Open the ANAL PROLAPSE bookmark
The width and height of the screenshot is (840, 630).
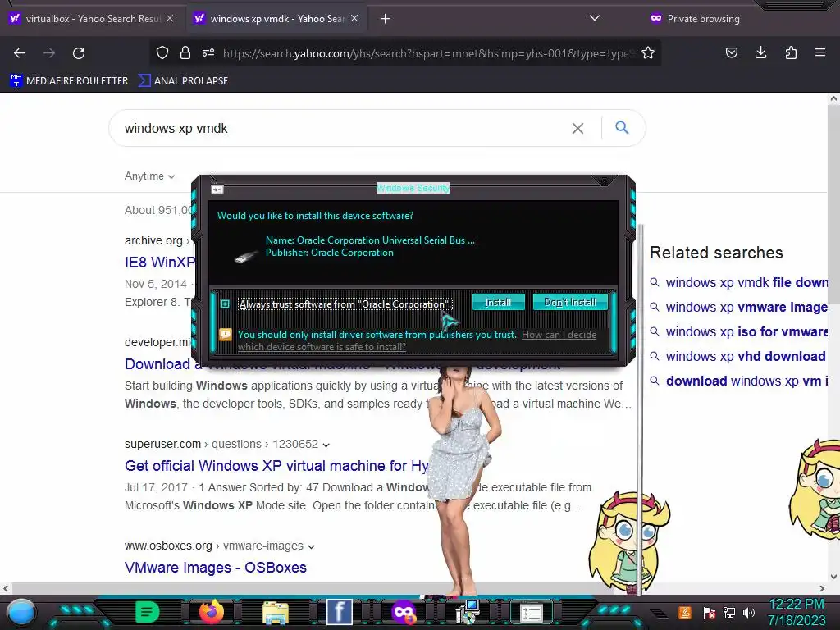tap(183, 81)
